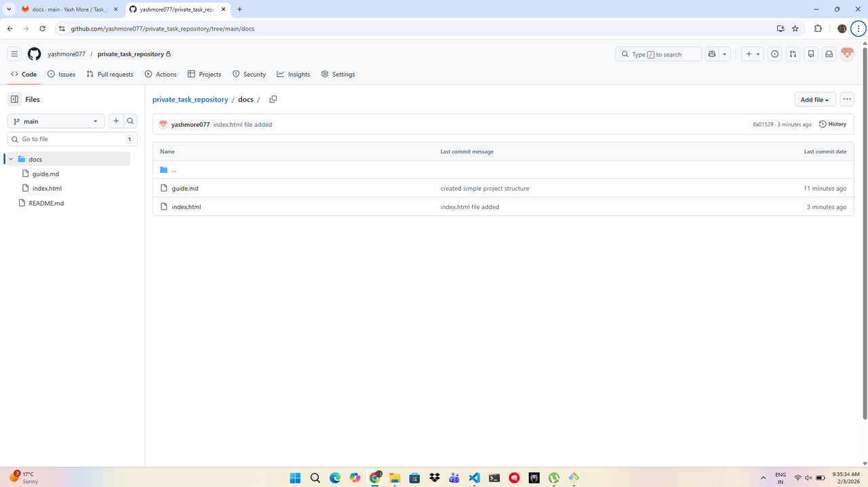The width and height of the screenshot is (868, 487).
Task: Open the commit message index.html file added
Action: tap(243, 125)
